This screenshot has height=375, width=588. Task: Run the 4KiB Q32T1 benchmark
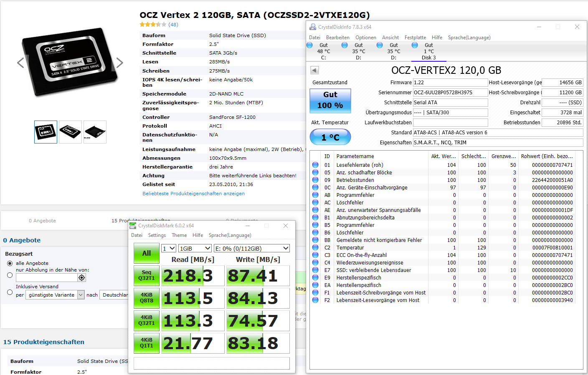(147, 320)
